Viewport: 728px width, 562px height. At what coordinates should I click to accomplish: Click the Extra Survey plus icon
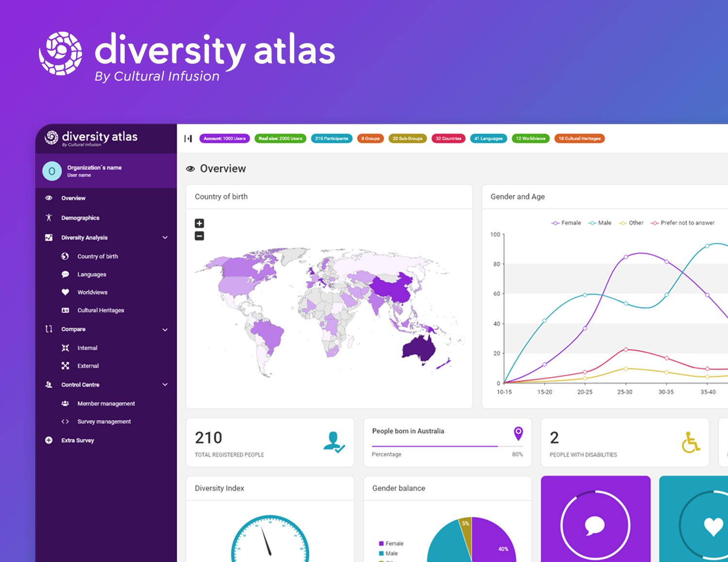click(x=49, y=440)
